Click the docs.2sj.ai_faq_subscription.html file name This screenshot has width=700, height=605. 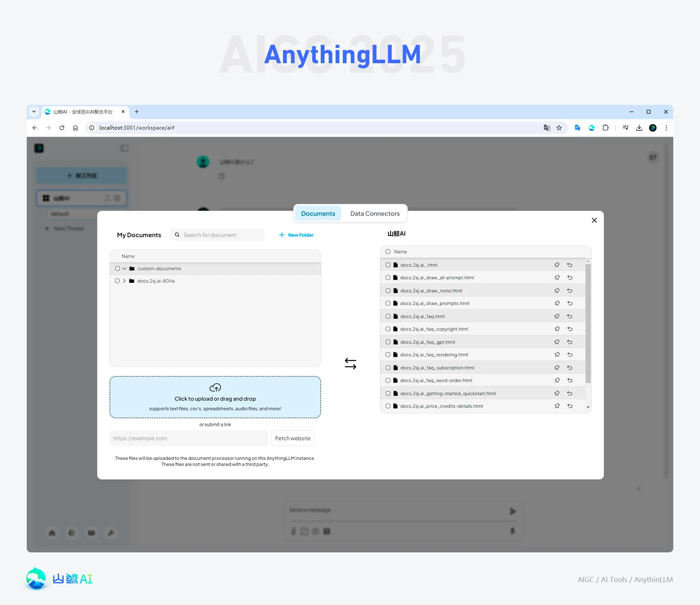click(x=437, y=368)
